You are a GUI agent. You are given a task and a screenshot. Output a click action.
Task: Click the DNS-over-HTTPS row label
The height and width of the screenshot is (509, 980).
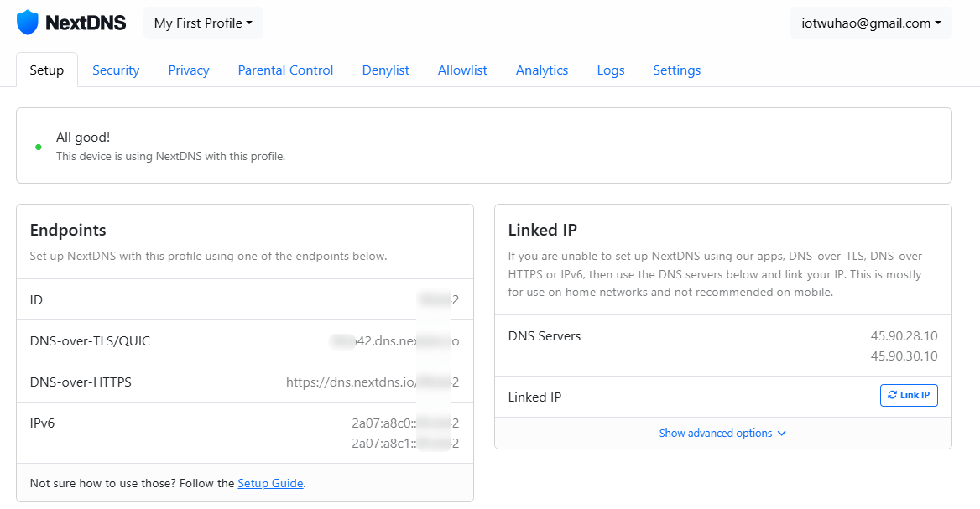[81, 382]
